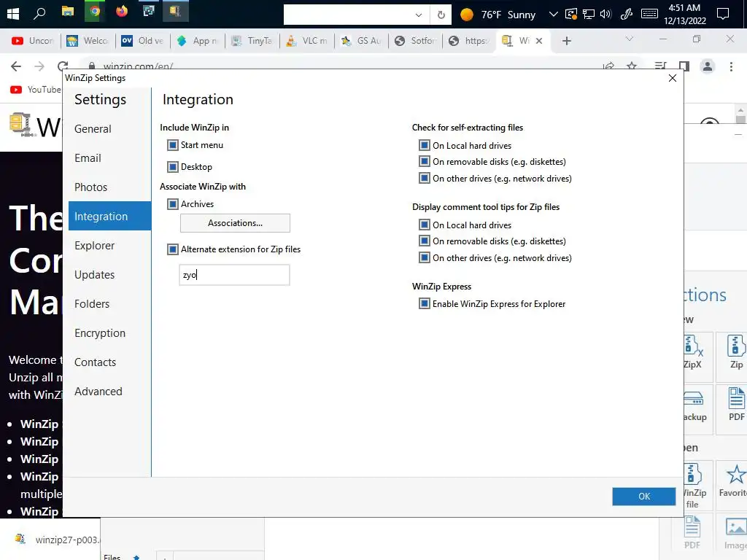Open Contacts settings section

click(95, 362)
